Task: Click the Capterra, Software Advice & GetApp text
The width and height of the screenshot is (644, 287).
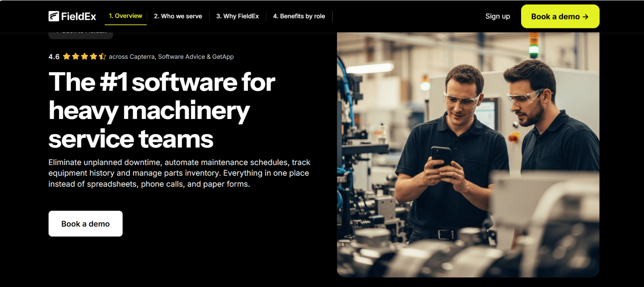Action: click(x=182, y=57)
